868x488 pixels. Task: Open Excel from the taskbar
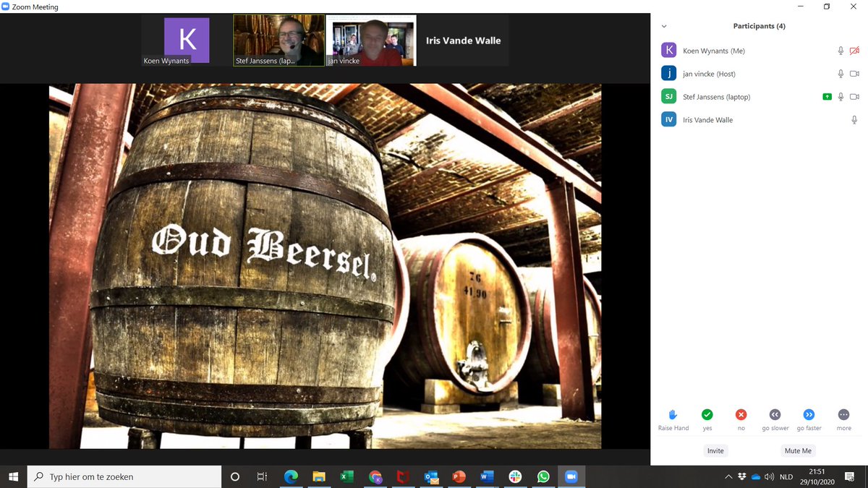346,476
